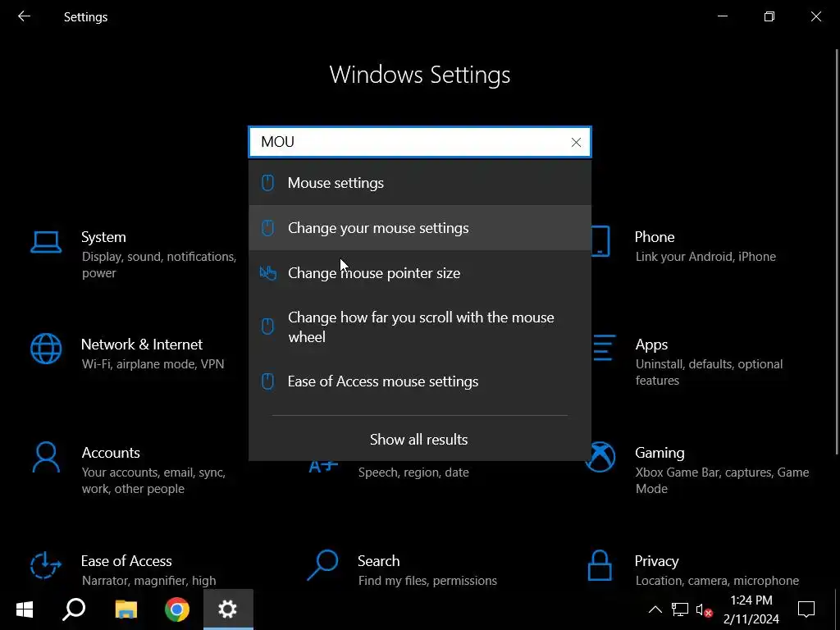Screen dimensions: 840x630
Task: Click the Privacy lock icon
Action: pos(600,565)
